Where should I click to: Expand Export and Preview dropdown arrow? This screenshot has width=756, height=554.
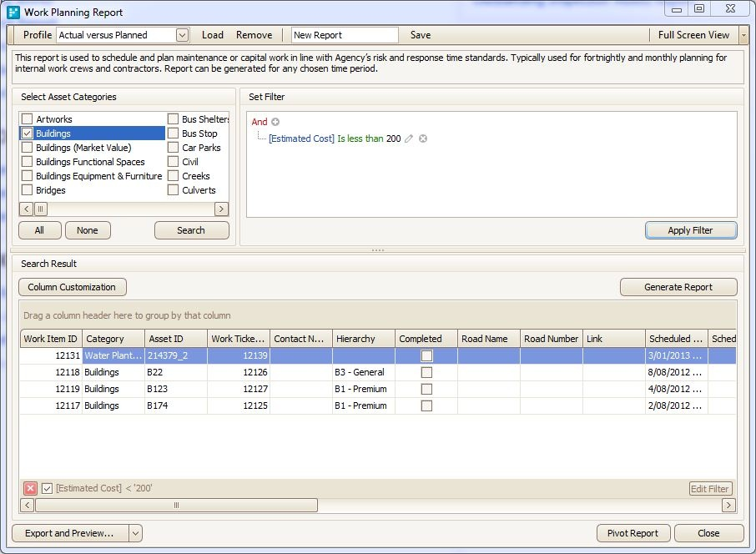click(x=136, y=533)
